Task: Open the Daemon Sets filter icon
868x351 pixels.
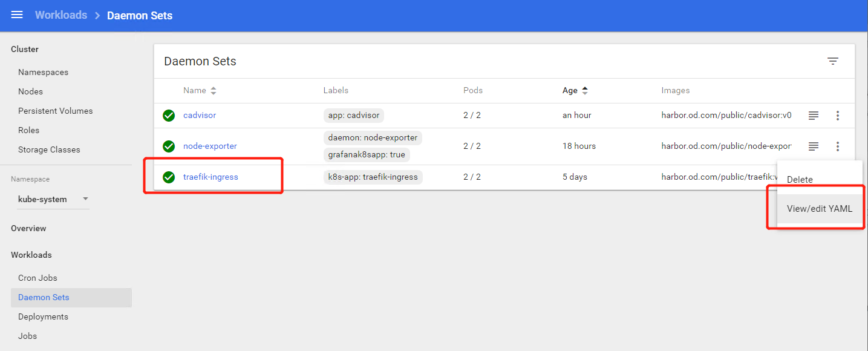Action: point(833,61)
